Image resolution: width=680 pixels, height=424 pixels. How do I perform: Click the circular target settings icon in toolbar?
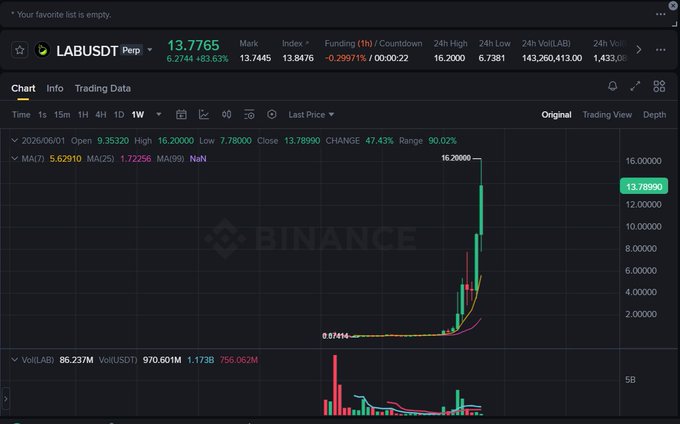tap(271, 114)
